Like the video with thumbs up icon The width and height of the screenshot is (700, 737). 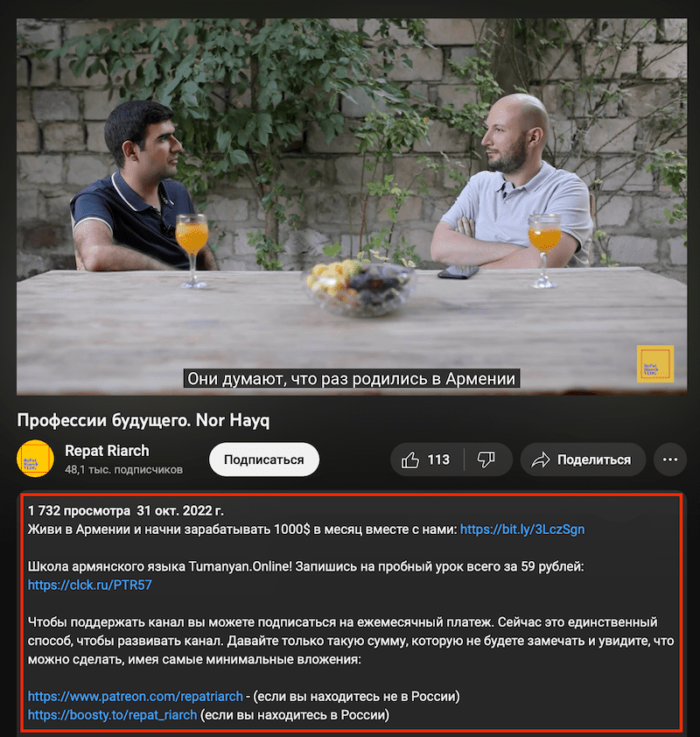coord(409,460)
